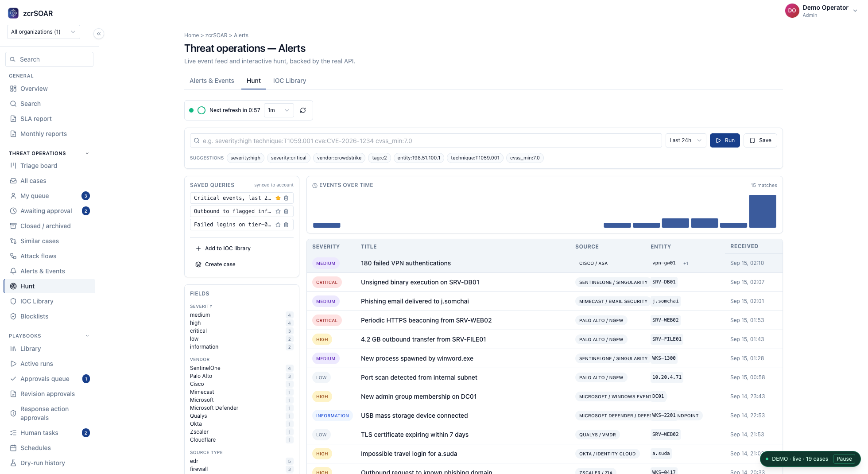Pause the live demo feed
This screenshot has height=474, width=868.
click(844, 459)
